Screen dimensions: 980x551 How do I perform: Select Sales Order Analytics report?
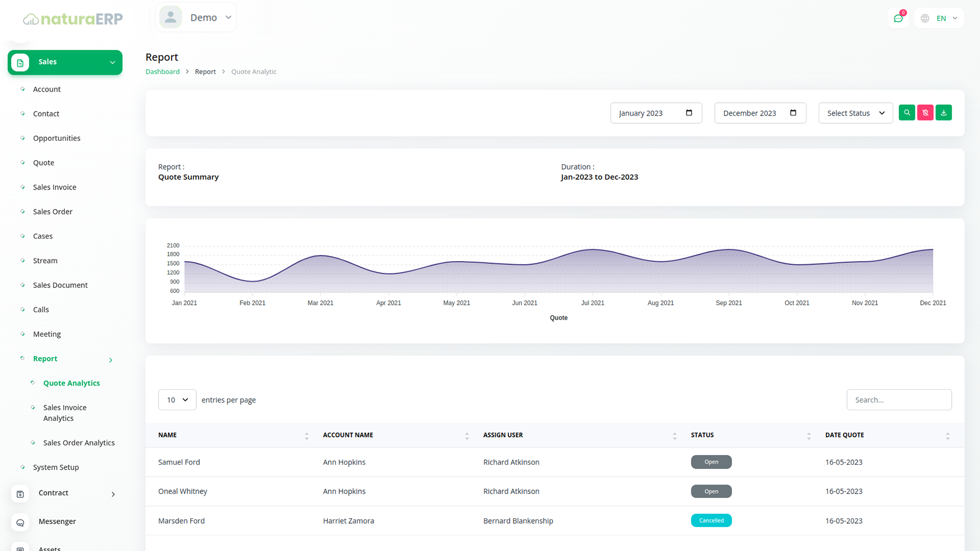tap(79, 443)
